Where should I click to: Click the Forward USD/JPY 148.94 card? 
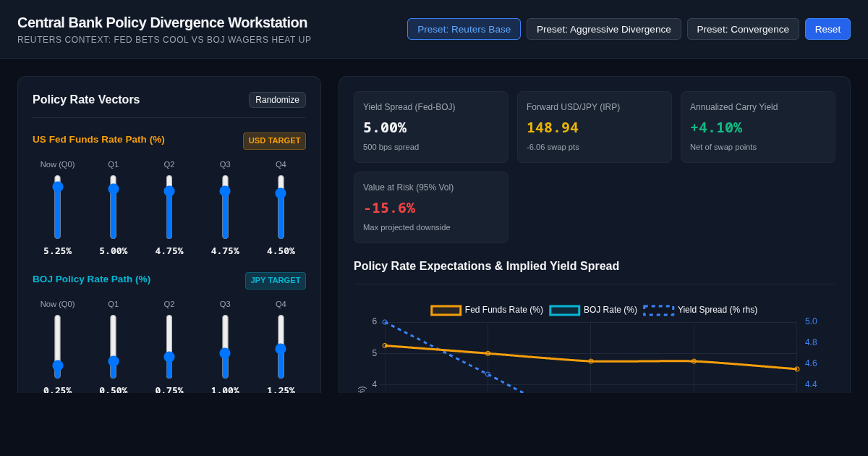tap(595, 127)
